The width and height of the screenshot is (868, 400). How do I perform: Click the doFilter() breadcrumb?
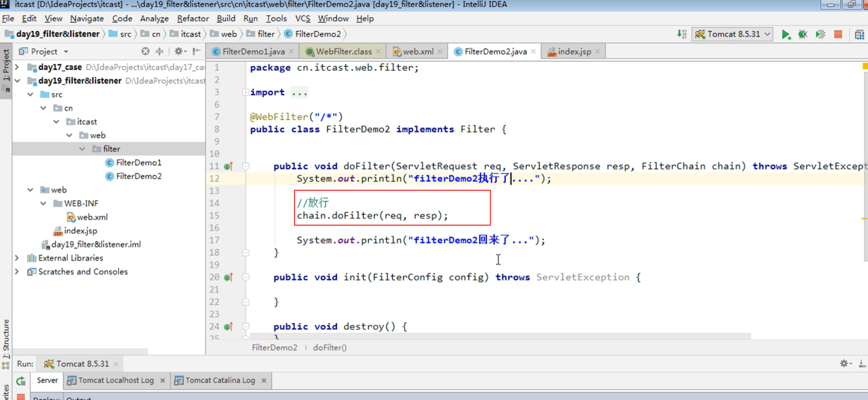[x=330, y=347]
